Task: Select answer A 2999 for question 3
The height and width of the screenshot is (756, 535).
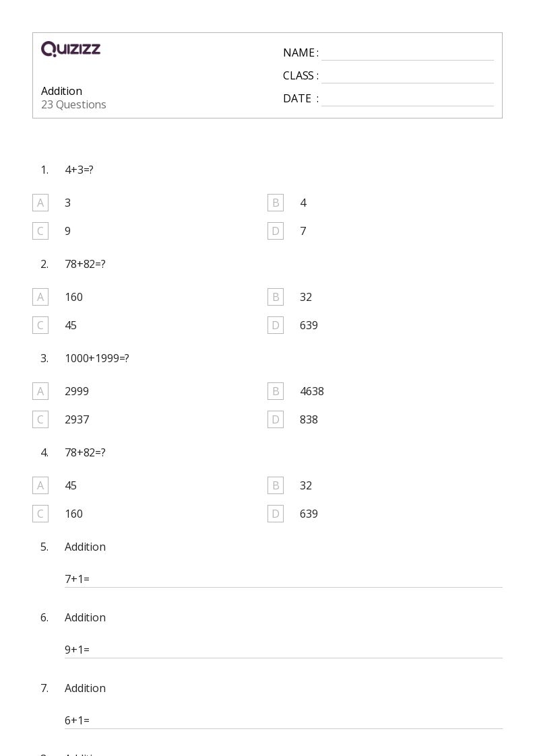Action: coord(40,391)
